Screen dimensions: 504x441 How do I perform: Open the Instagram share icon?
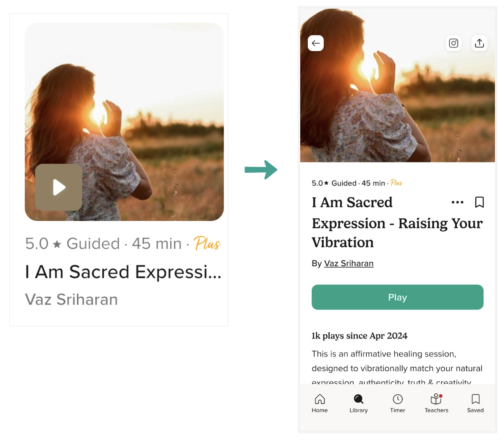(453, 43)
